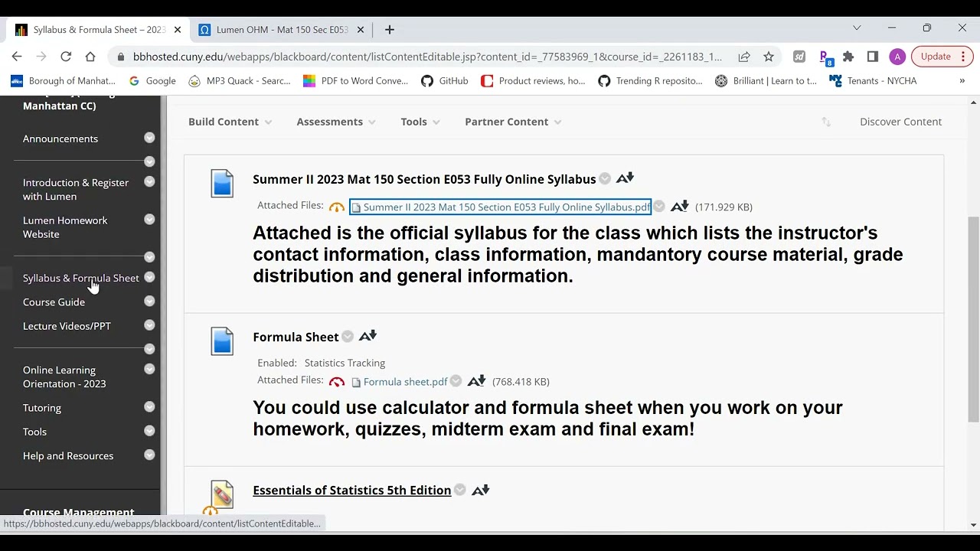Open the Announcements menu item options chevron
Image resolution: width=980 pixels, height=551 pixels.
click(149, 138)
